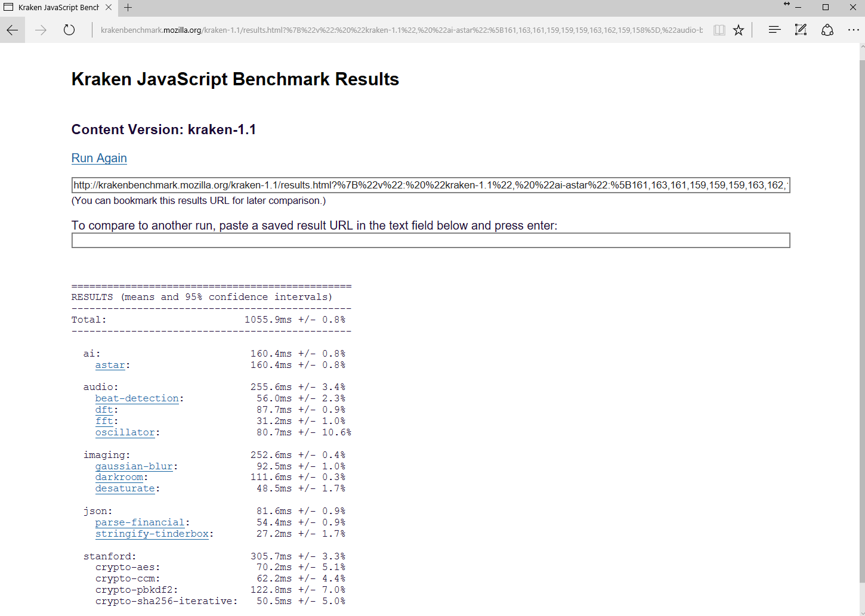Click the Kraken JavaScript Benchmark Results heading
This screenshot has height=616, width=865.
235,79
